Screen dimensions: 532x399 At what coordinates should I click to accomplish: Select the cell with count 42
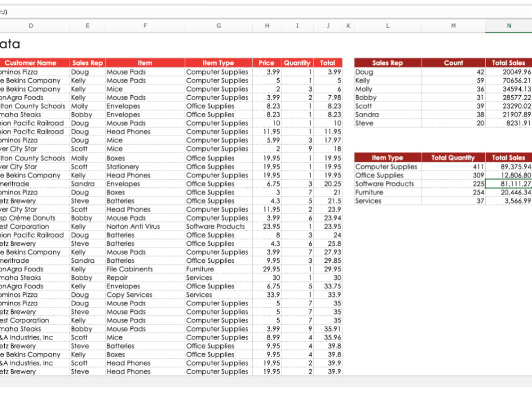coord(453,72)
